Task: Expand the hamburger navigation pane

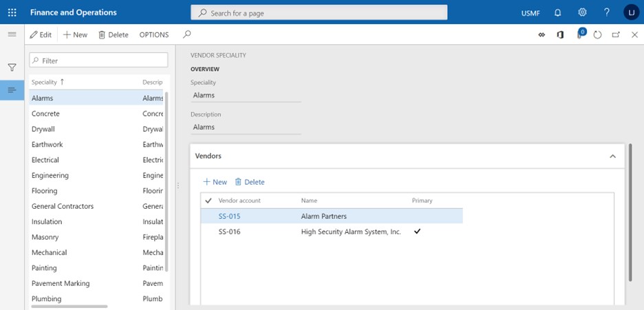Action: click(x=12, y=34)
